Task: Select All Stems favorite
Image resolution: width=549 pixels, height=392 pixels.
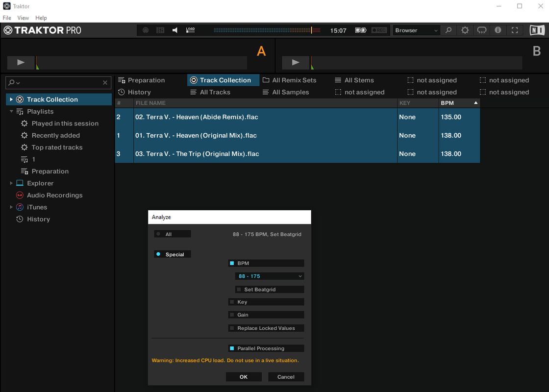Action: (x=354, y=80)
